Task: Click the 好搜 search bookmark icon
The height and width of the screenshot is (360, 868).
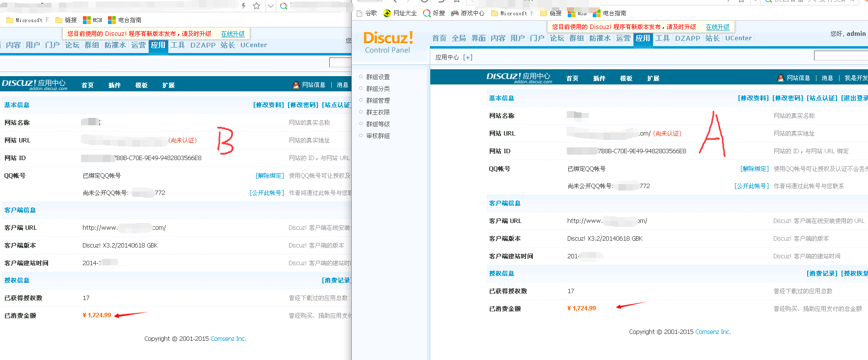Action: 426,13
